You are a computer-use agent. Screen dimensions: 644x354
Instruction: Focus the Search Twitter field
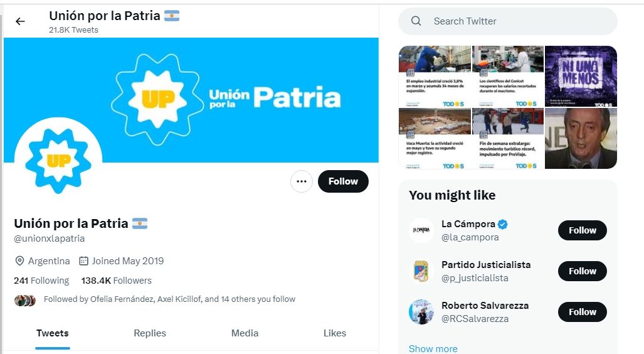[x=508, y=21]
